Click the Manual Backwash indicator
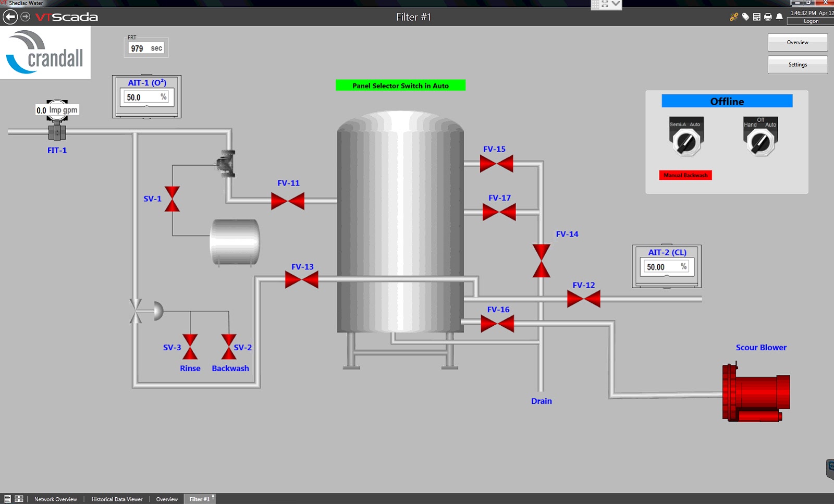Screen dimensions: 834x504 685,175
